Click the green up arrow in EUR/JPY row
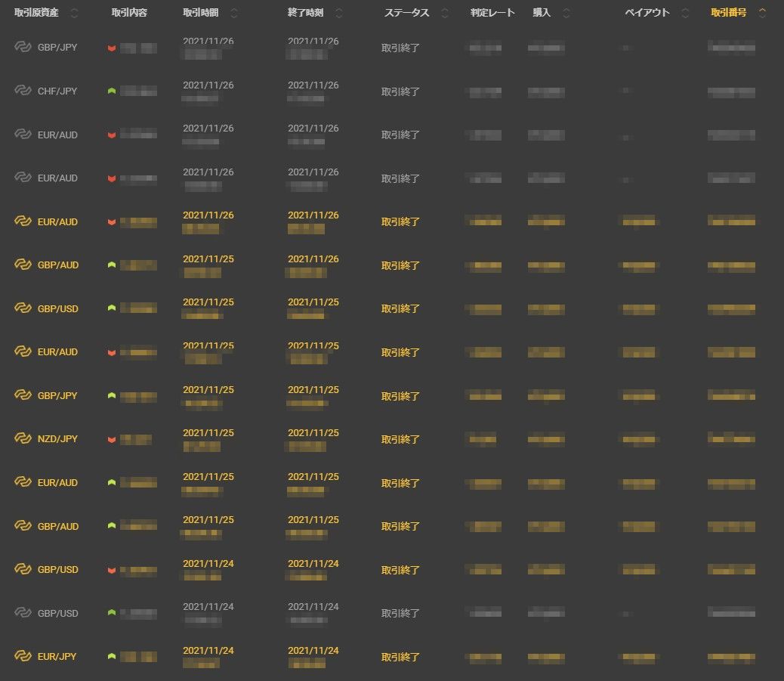The image size is (784, 681). (x=112, y=657)
